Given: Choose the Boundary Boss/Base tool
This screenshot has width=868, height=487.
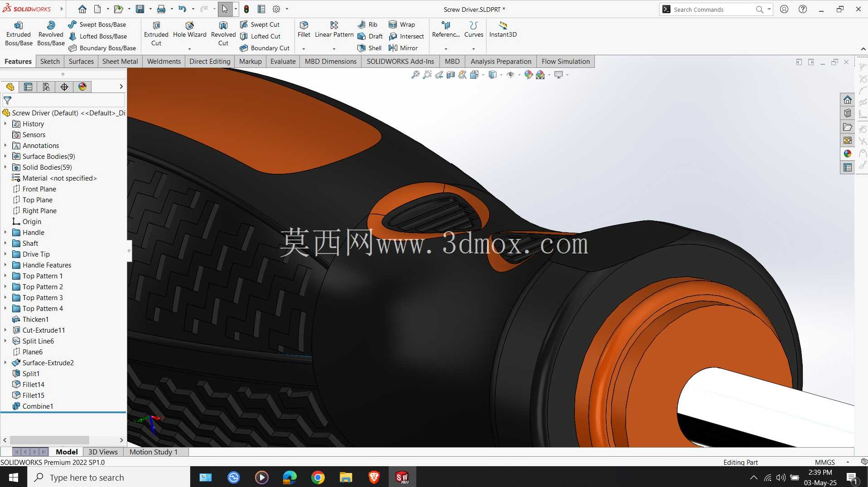Looking at the screenshot, I should pyautogui.click(x=102, y=48).
